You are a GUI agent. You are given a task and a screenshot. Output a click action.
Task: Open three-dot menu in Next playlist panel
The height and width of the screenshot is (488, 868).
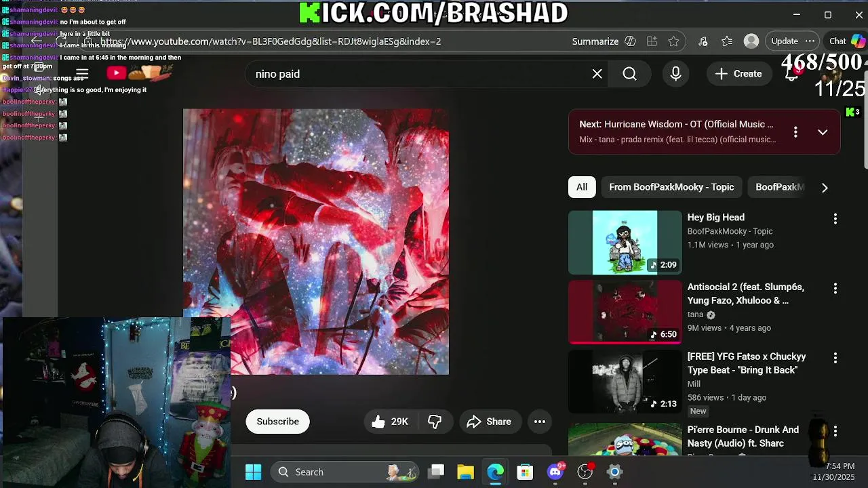(795, 131)
